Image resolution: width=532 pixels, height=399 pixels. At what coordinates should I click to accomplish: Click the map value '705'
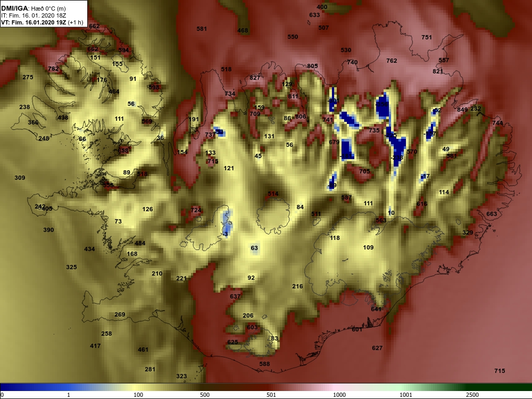pyautogui.click(x=364, y=172)
